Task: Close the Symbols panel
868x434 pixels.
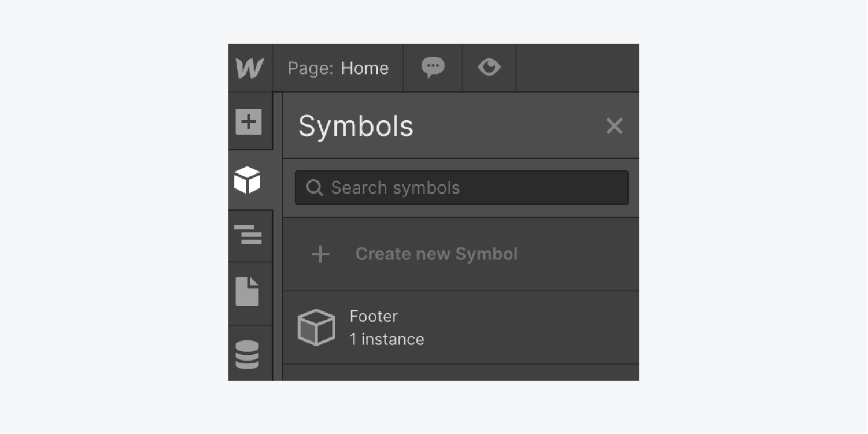Action: 614,125
